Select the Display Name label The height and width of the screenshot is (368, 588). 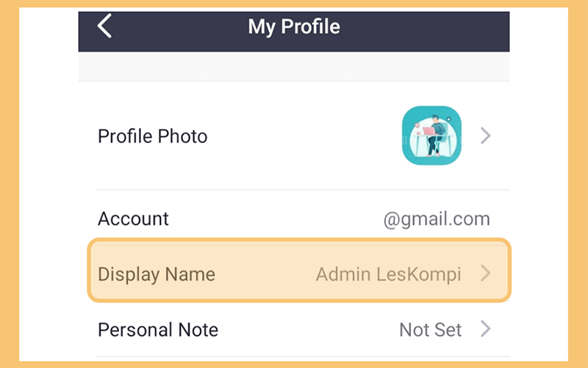(157, 275)
